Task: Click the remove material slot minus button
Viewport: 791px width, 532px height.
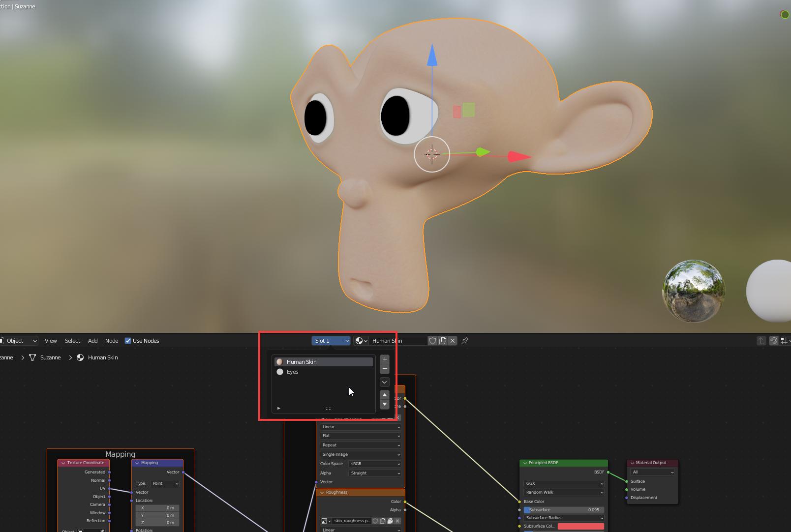Action: (385, 369)
